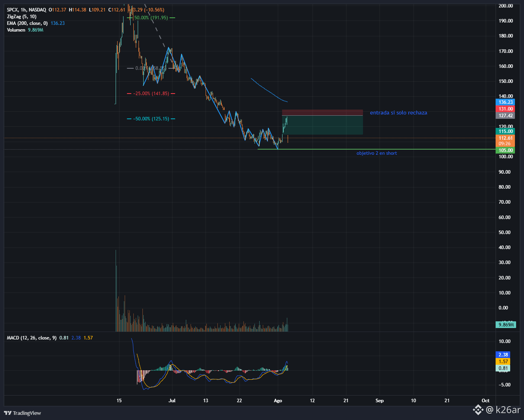Click the green 105.00 price axis label
The width and height of the screenshot is (524, 420).
[x=505, y=150]
